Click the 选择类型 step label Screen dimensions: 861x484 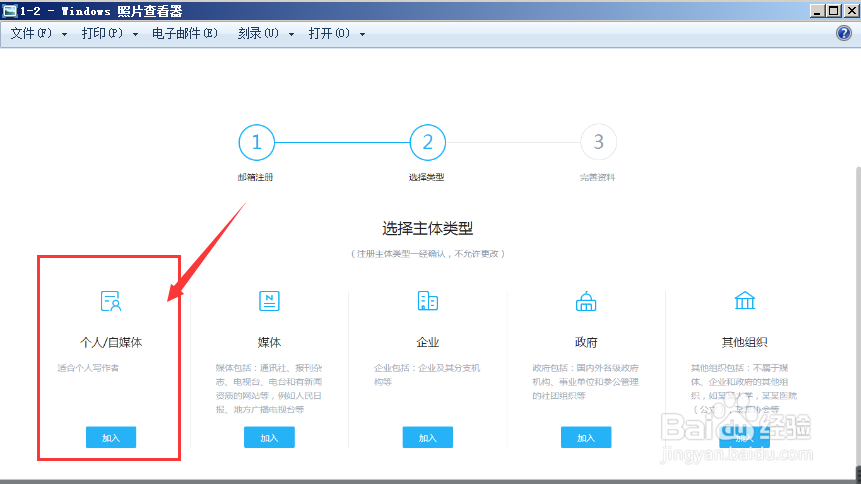(x=427, y=177)
